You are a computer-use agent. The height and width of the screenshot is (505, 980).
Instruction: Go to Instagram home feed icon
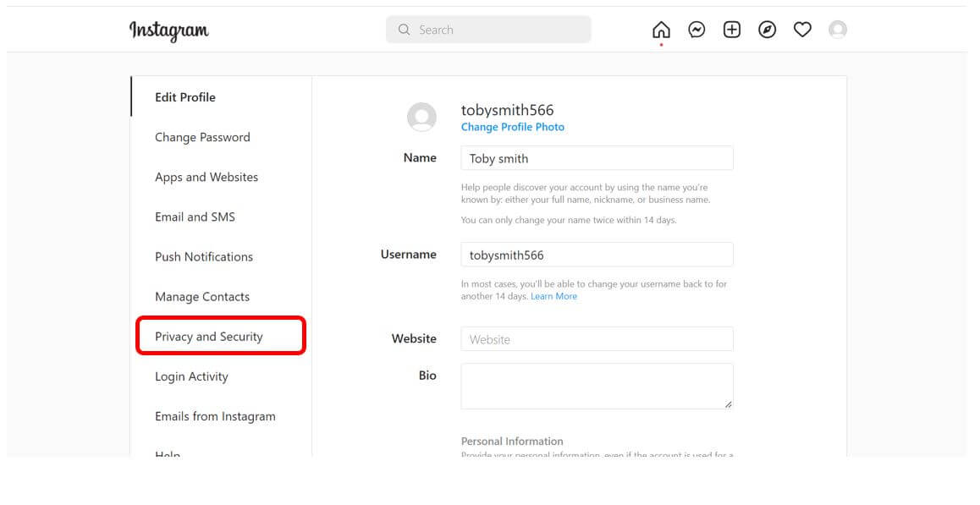pos(661,30)
